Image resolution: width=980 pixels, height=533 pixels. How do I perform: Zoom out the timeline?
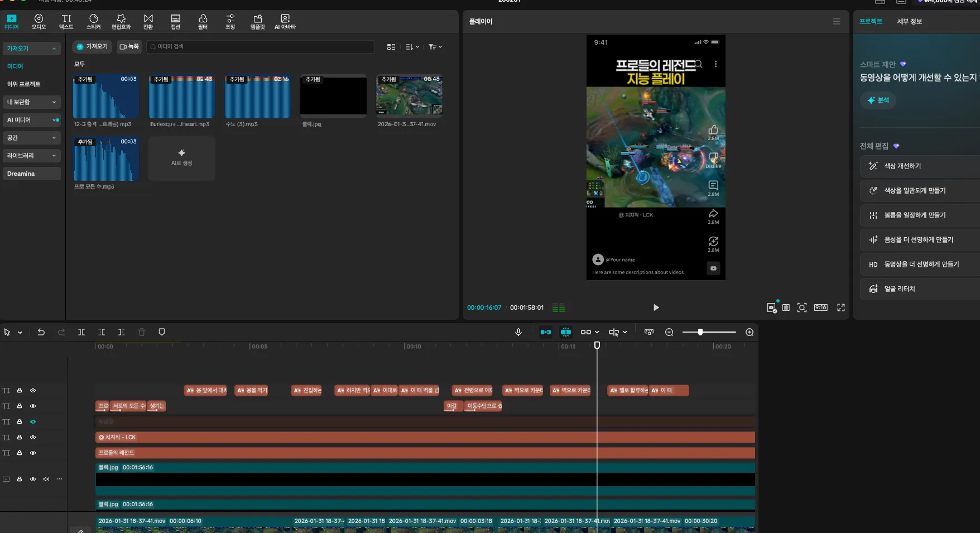pos(669,332)
